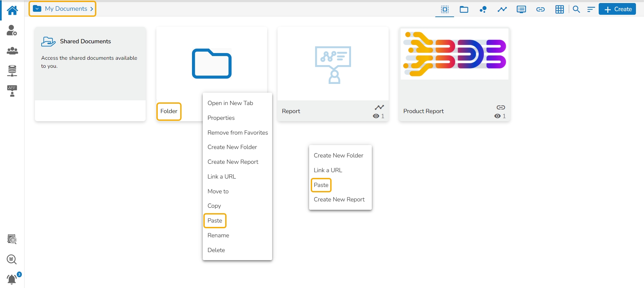Open the Report card name
This screenshot has width=644, height=288.
click(291, 111)
